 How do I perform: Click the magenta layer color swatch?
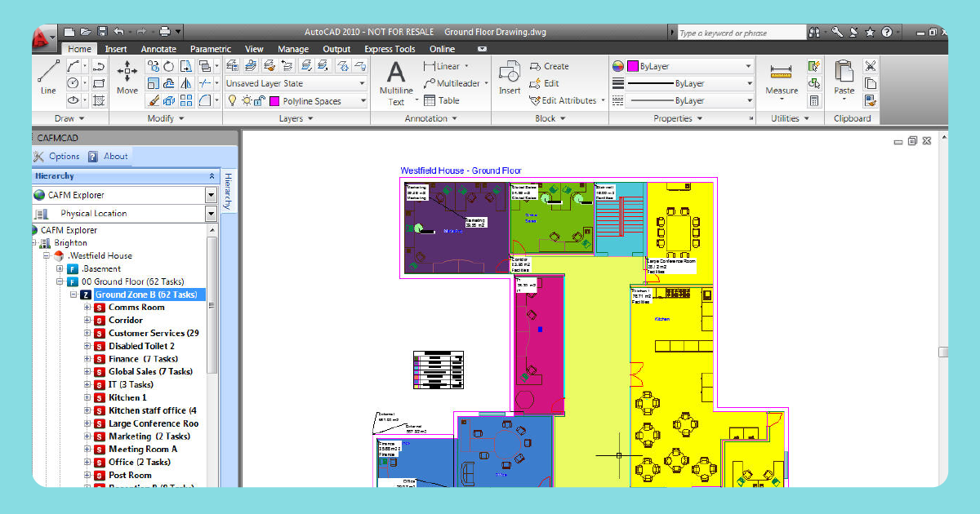(274, 101)
